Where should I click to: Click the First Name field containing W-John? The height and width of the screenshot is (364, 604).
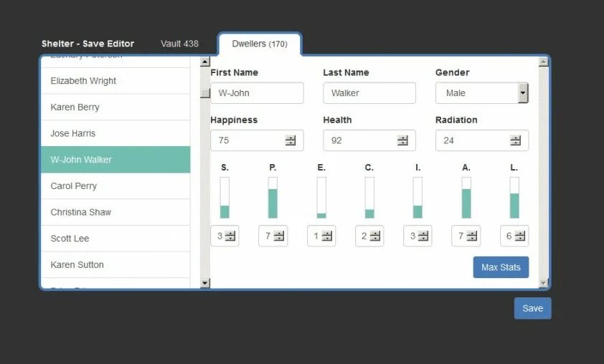(x=257, y=92)
